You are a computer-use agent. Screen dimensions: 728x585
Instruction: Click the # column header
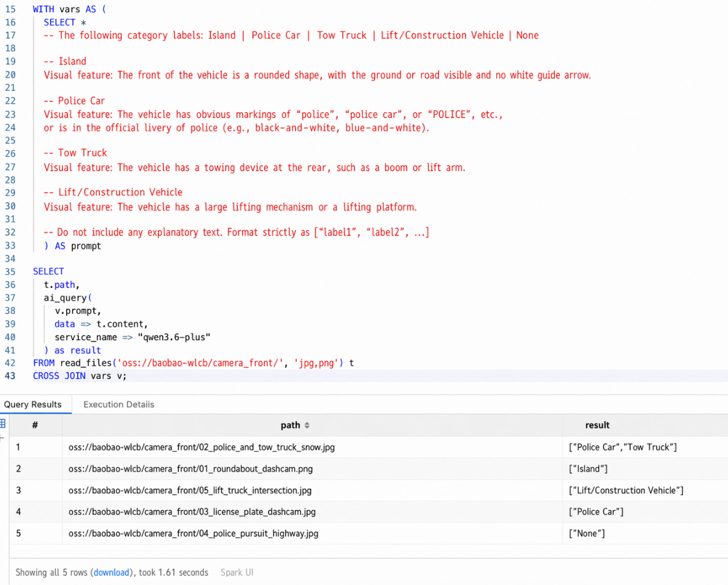[x=35, y=425]
